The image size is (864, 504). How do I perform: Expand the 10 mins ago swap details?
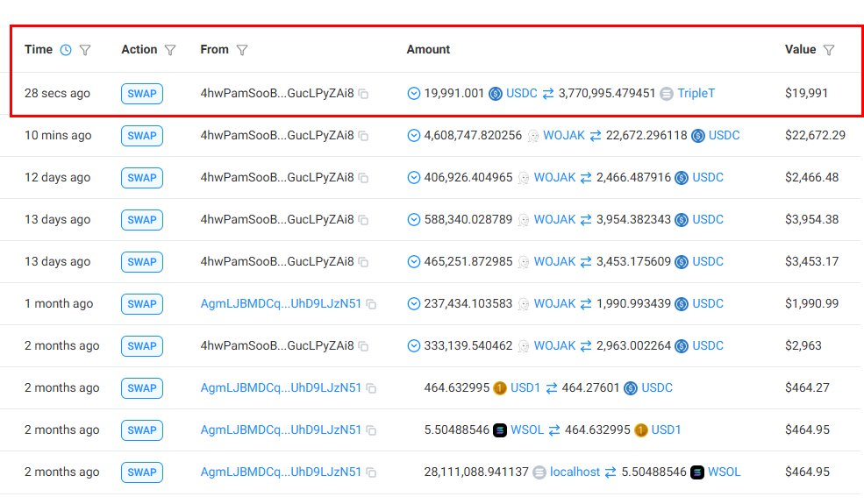[x=414, y=136]
